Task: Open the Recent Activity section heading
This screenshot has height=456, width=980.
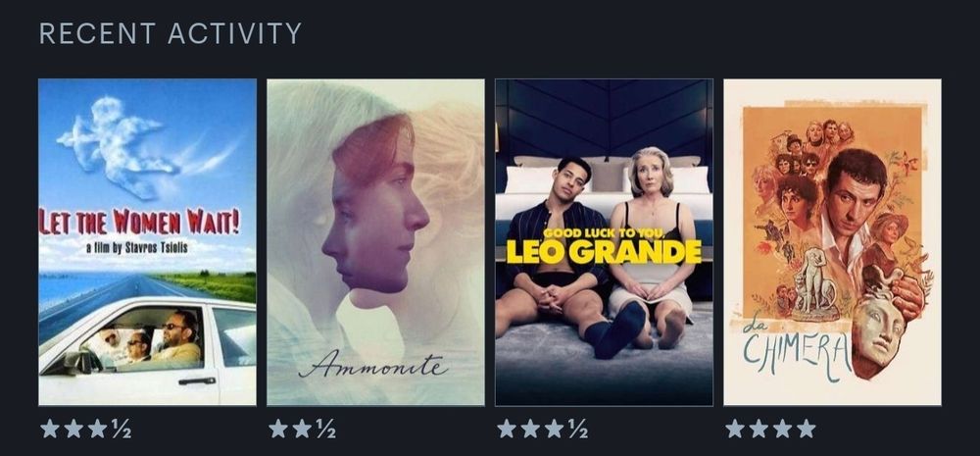Action: tap(170, 33)
